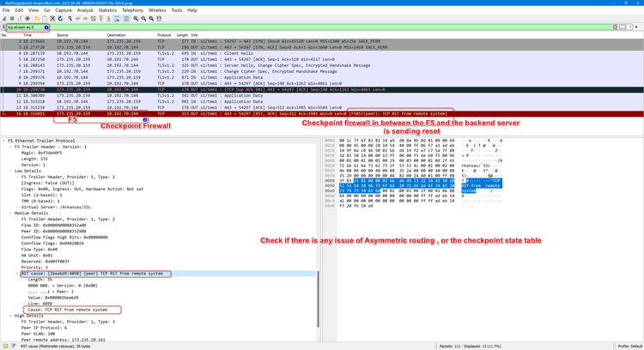Viewport: 644px width, 350px height.
Task: Click packet details pane vertical scrollbar
Action: coord(319,299)
